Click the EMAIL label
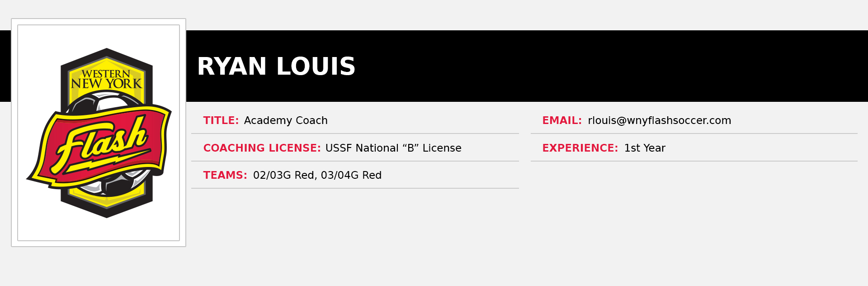The width and height of the screenshot is (868, 286). coord(562,120)
